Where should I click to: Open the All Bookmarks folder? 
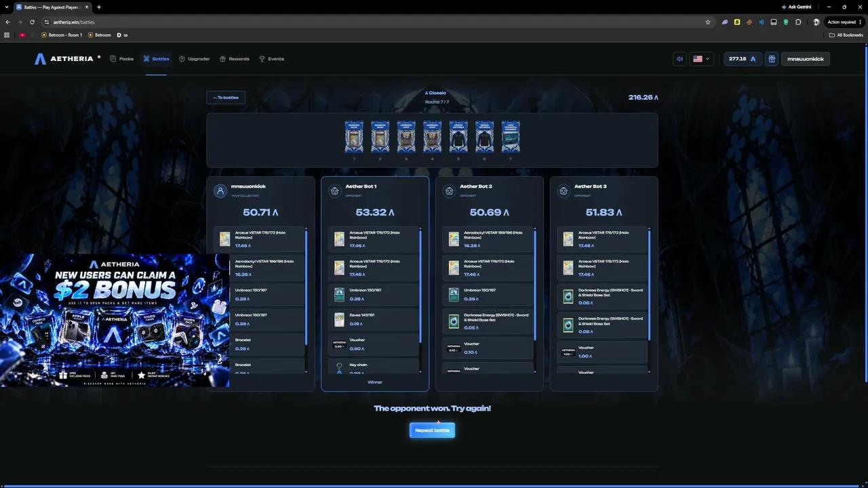click(x=846, y=35)
